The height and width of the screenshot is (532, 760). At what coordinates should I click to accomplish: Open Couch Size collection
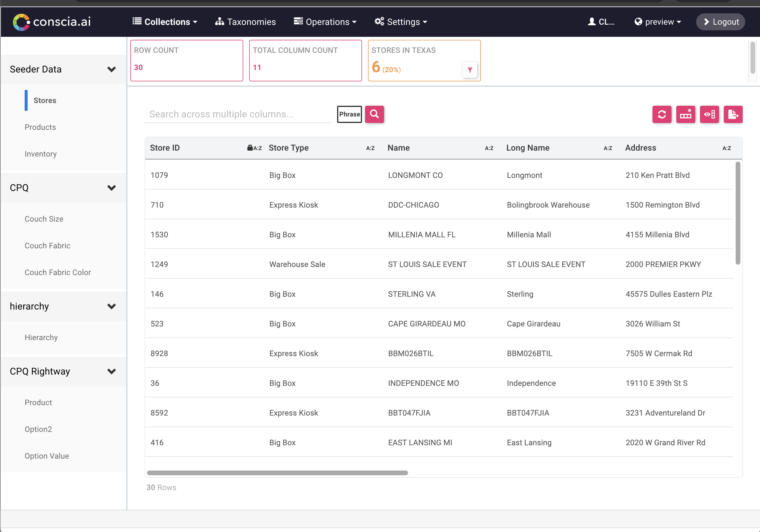coord(44,219)
